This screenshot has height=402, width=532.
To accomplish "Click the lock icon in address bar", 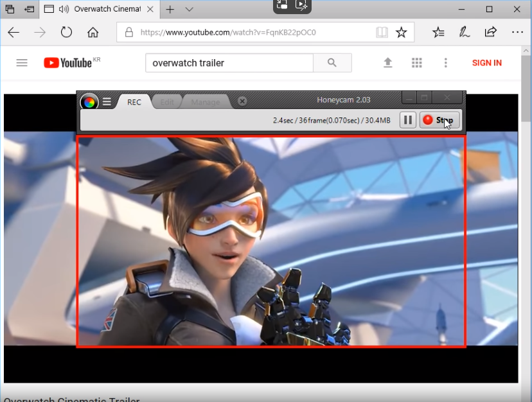I will [x=129, y=32].
